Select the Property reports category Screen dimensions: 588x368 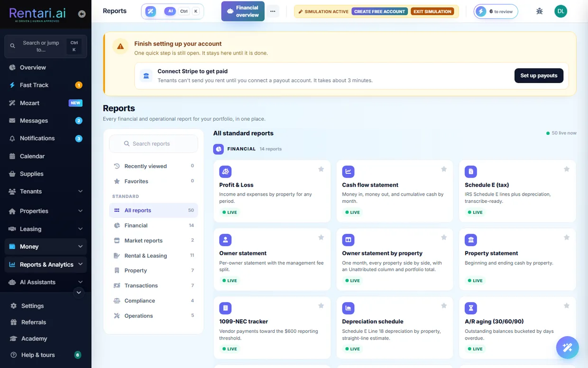pyautogui.click(x=154, y=271)
